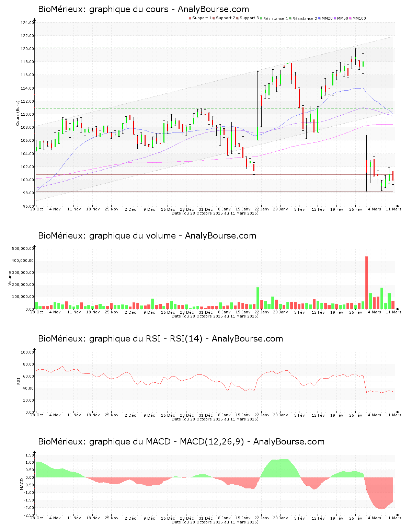Click the 'graphique du MACD - MACD(12,26,9)' title
This screenshot has height=532, width=412.
[x=181, y=442]
